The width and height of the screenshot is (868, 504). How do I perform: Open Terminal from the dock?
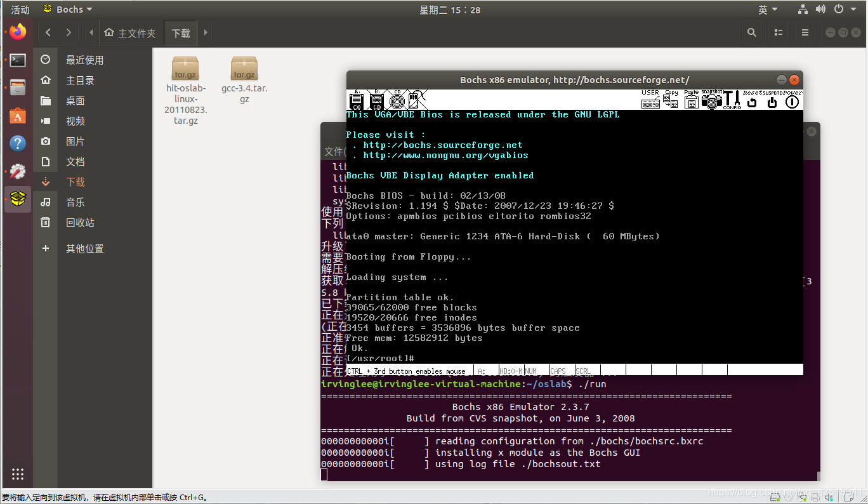pyautogui.click(x=18, y=60)
